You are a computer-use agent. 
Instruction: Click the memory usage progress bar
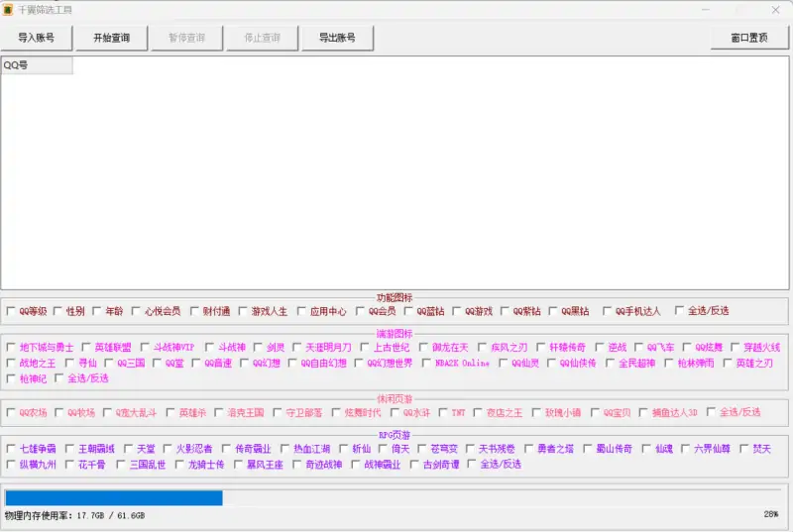(393, 497)
